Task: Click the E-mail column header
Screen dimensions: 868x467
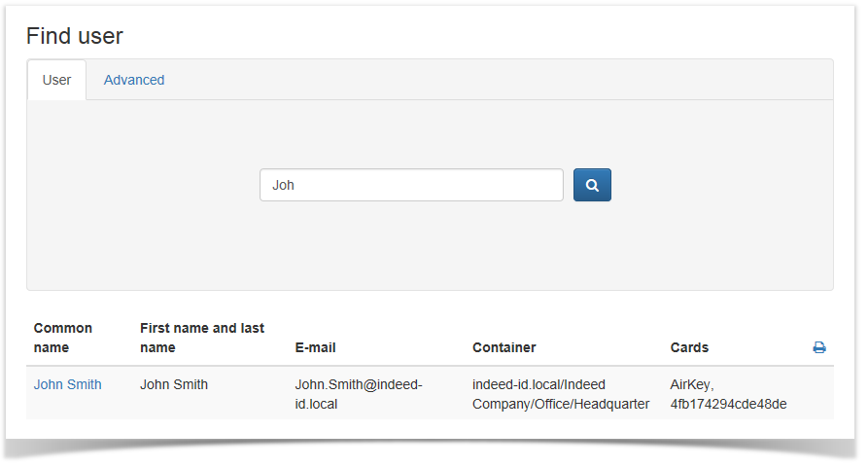Action: (x=316, y=347)
